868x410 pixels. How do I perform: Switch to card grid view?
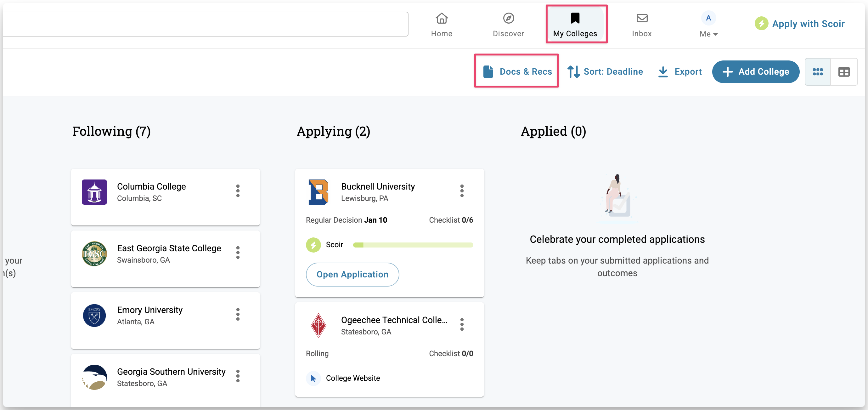click(x=817, y=72)
